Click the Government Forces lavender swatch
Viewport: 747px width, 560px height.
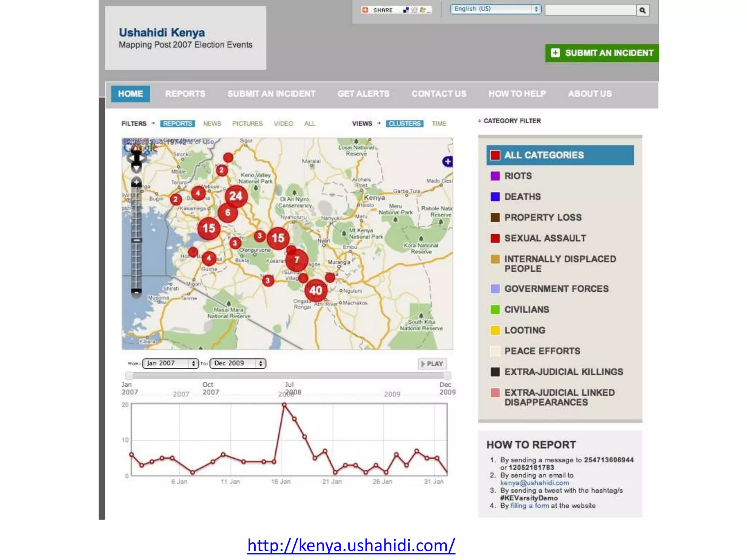pyautogui.click(x=495, y=289)
